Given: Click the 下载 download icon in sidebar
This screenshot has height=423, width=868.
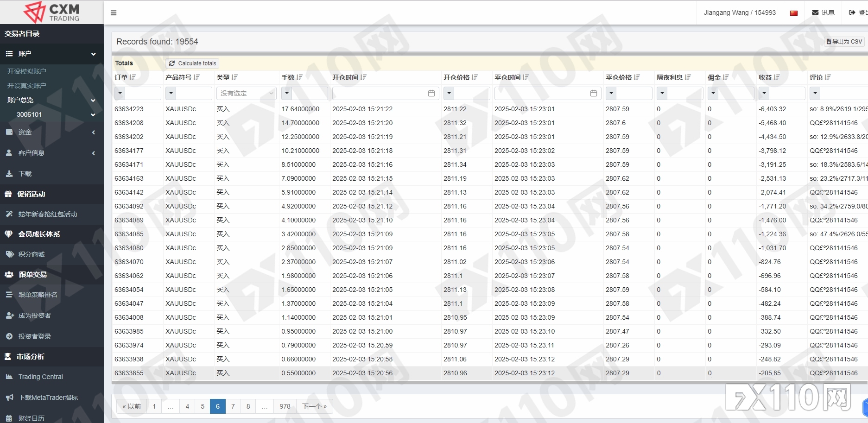Looking at the screenshot, I should 9,174.
